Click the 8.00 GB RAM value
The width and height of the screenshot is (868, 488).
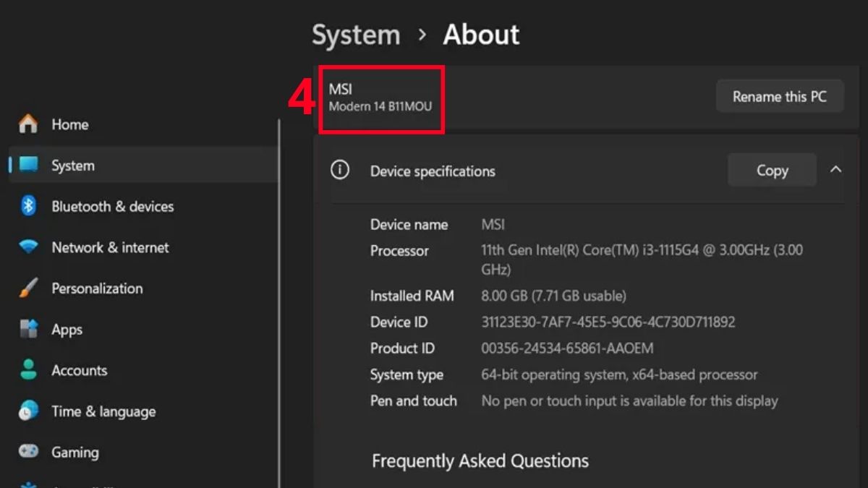coord(553,296)
